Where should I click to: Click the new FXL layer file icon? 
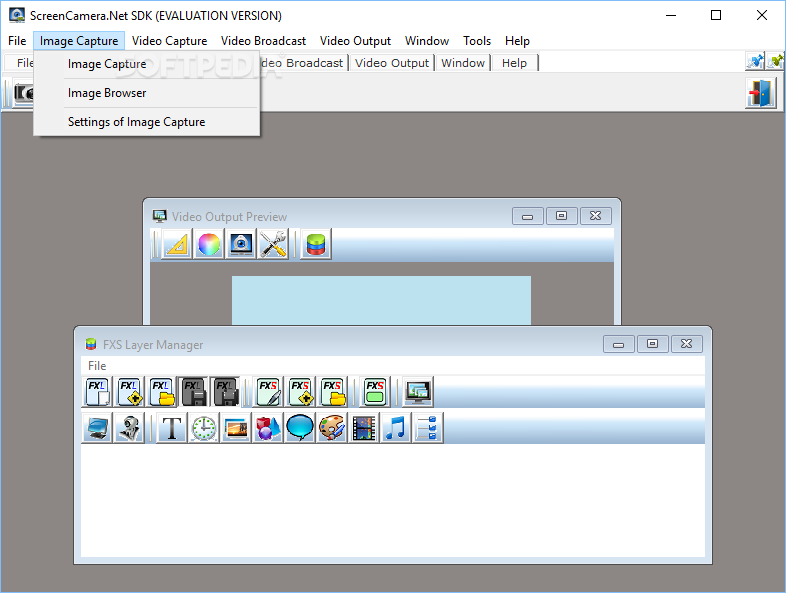(x=97, y=392)
